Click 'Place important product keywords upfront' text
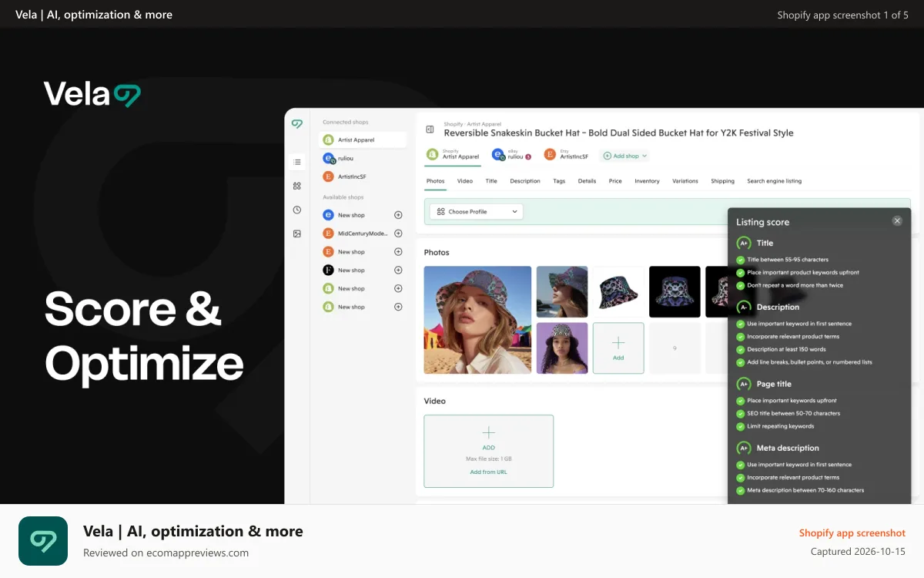Image resolution: width=924 pixels, height=578 pixels. pos(803,273)
